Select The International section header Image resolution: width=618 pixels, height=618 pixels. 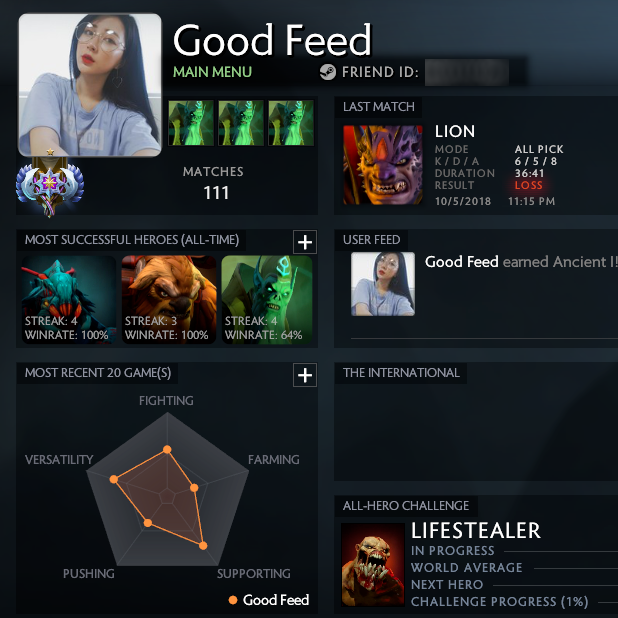[401, 373]
